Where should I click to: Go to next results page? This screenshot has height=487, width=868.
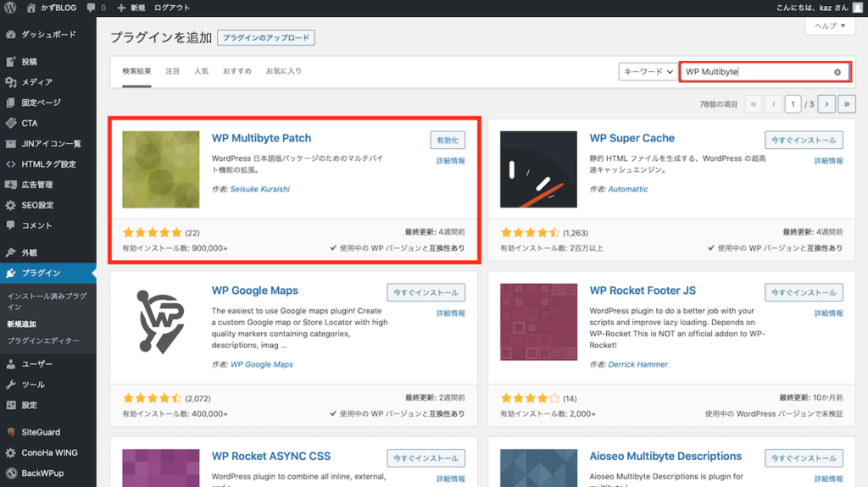826,104
